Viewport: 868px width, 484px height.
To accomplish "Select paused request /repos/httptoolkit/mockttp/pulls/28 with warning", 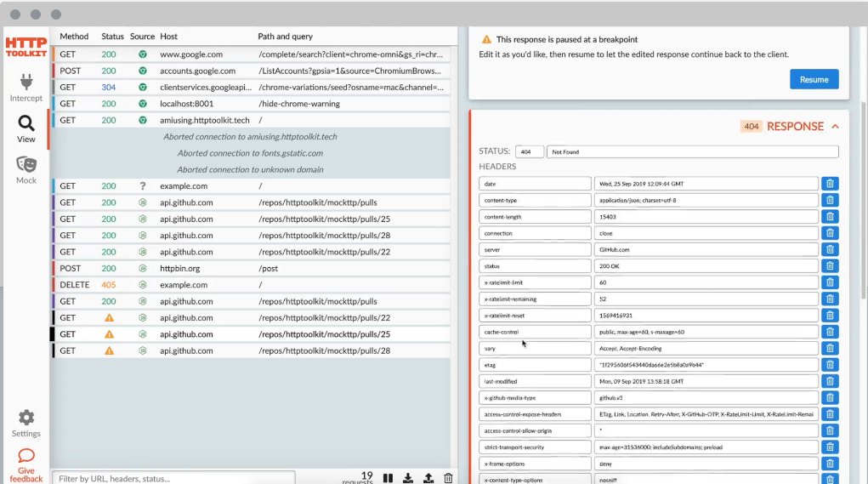I will coord(252,350).
